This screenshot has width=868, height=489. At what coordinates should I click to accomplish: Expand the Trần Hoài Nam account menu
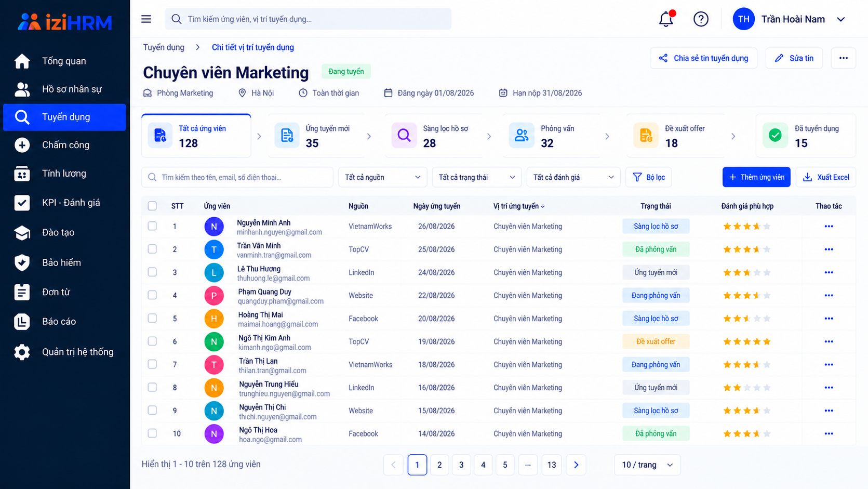pyautogui.click(x=840, y=19)
